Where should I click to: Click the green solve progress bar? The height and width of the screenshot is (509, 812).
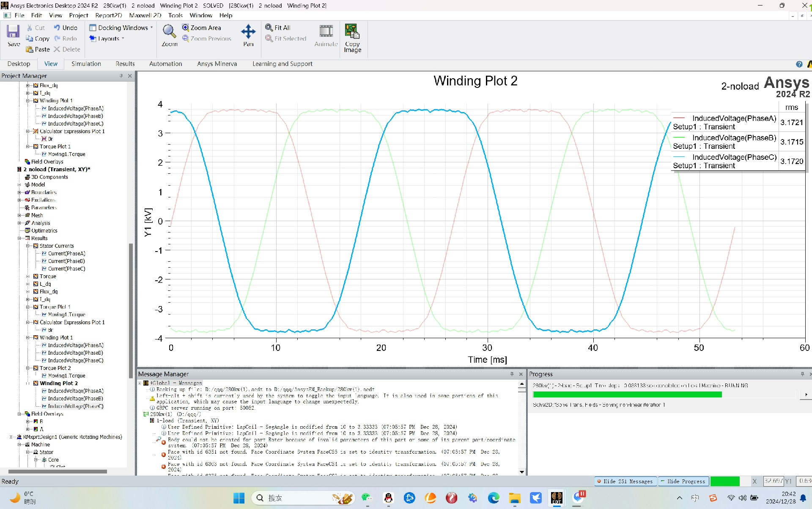pos(627,394)
